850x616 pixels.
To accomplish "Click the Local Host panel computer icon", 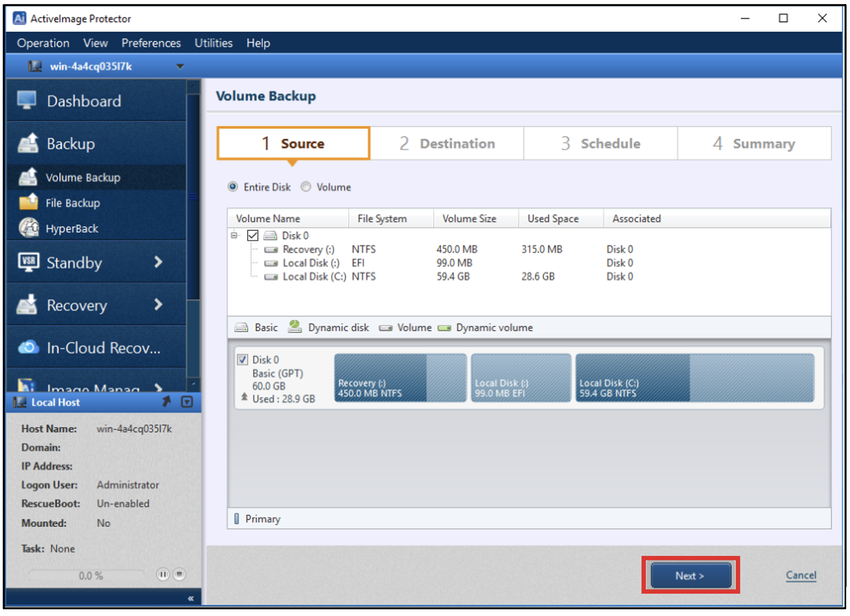I will 19,402.
